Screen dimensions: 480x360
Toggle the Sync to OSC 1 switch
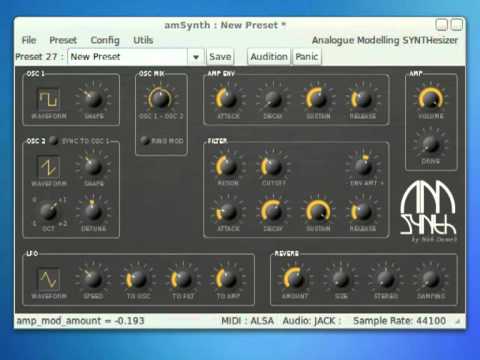click(54, 141)
